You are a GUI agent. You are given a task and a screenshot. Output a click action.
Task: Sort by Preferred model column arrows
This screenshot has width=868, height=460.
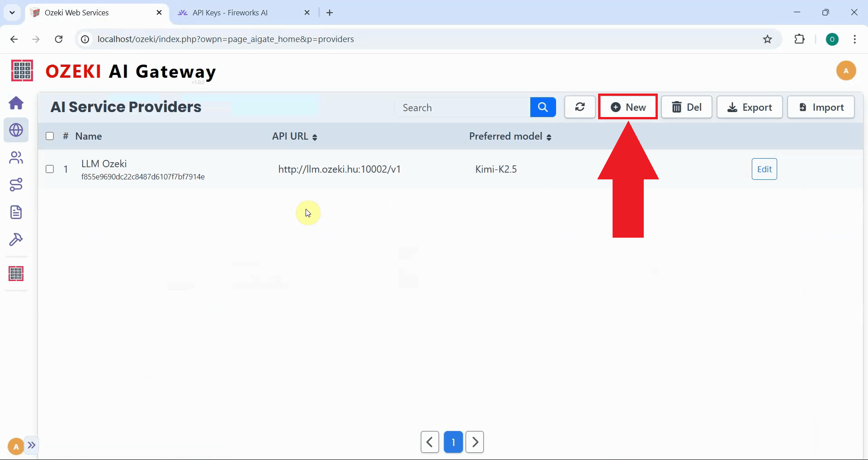click(x=550, y=137)
